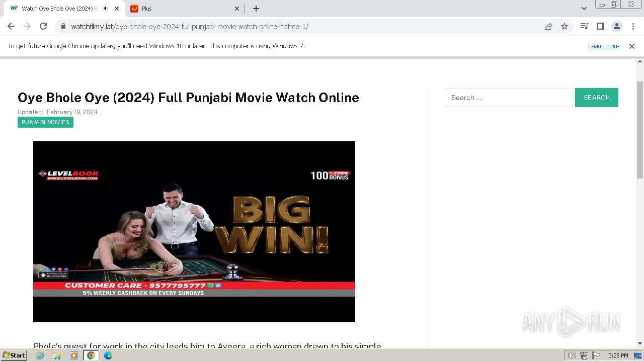Open the Learn more link
The image size is (644, 362).
point(604,46)
